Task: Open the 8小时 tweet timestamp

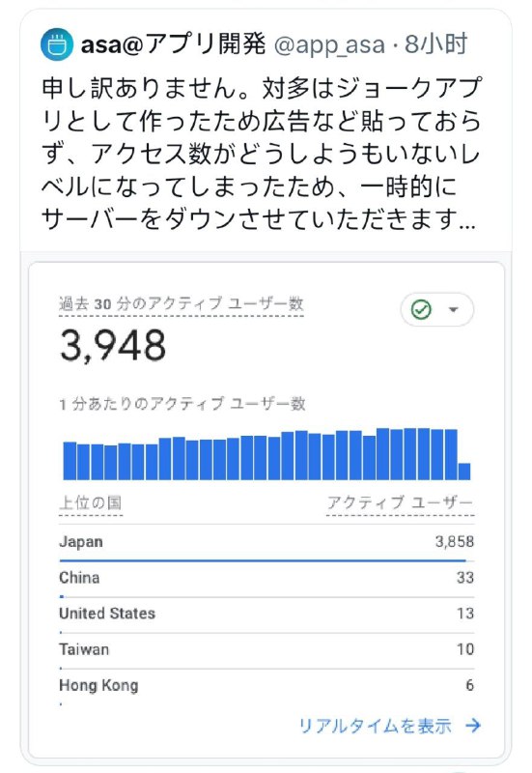Action: pyautogui.click(x=436, y=44)
